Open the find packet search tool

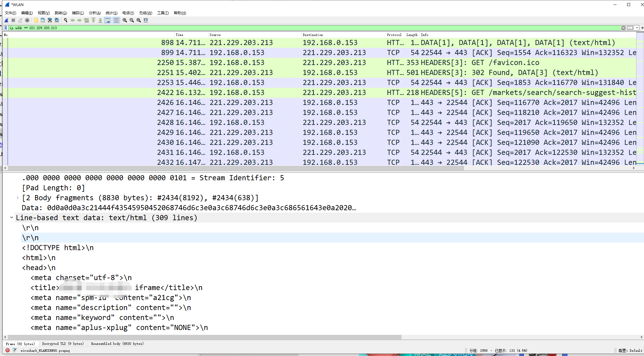click(x=65, y=20)
